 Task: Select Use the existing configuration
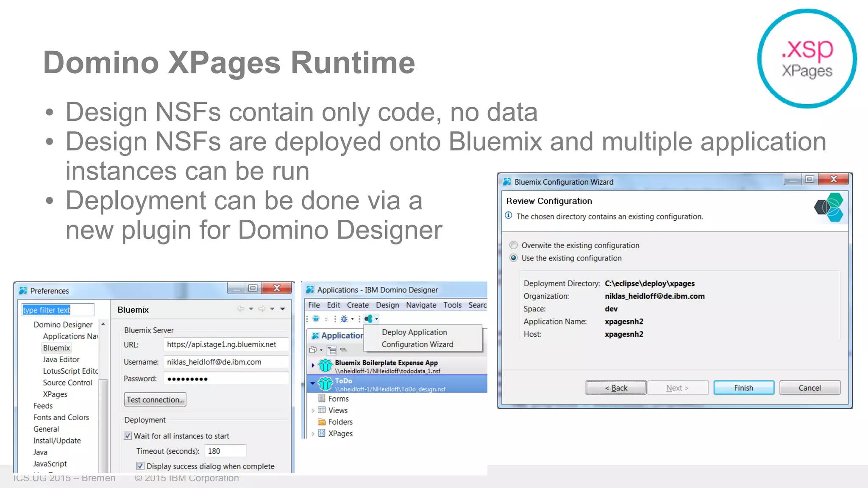click(513, 258)
